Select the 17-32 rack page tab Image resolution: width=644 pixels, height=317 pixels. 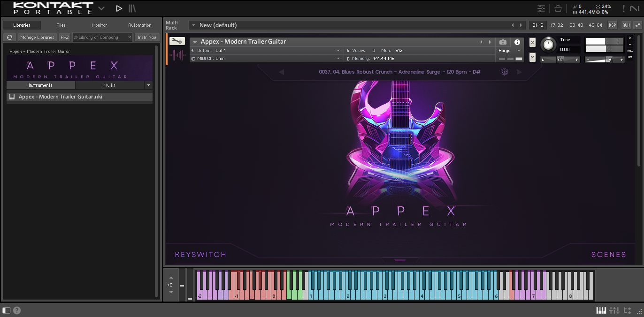pos(557,25)
